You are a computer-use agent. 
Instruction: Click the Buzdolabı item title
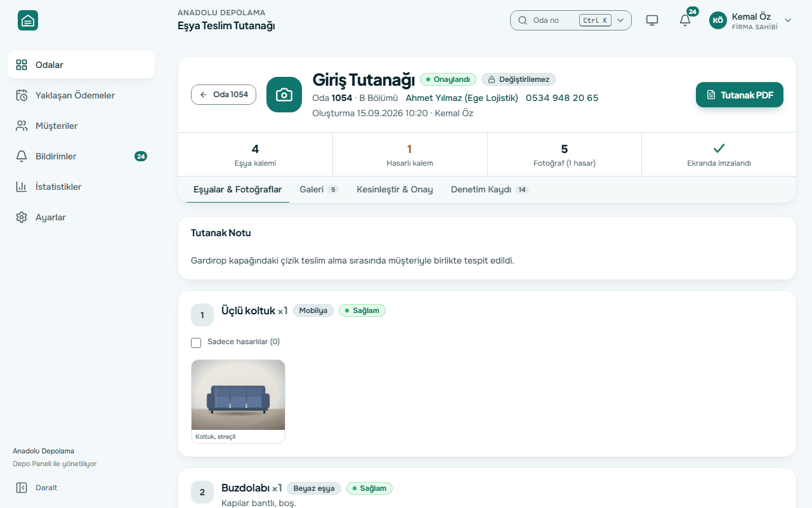[x=246, y=488]
